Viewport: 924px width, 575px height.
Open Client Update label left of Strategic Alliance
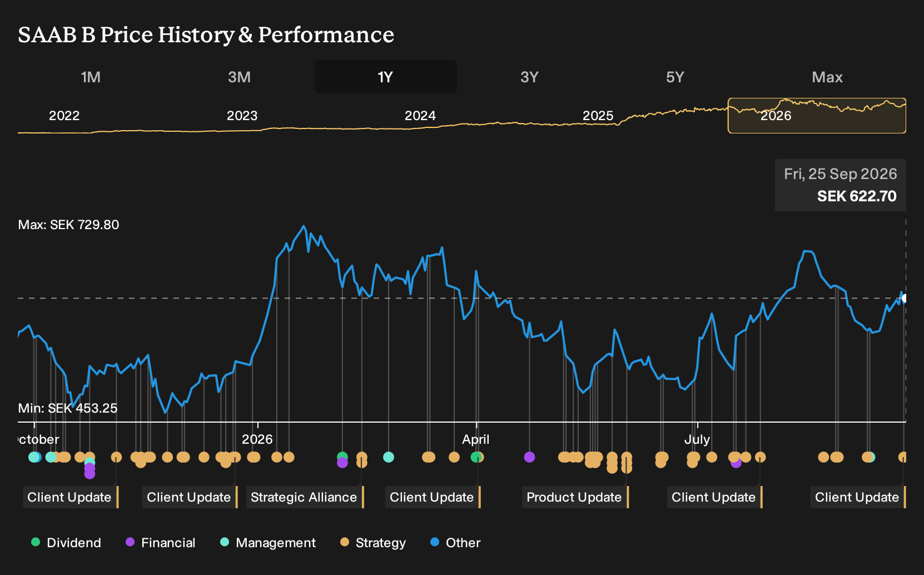coord(190,497)
